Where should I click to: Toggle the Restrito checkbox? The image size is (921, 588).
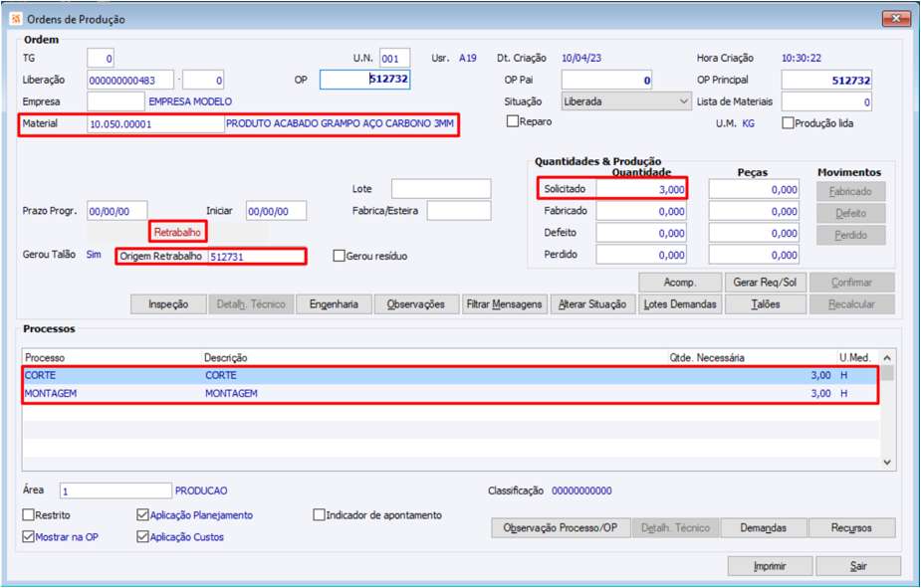point(28,514)
